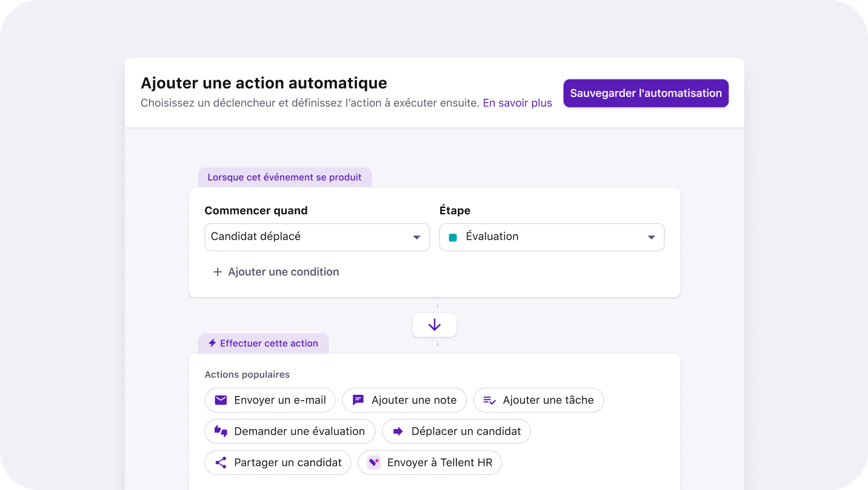868x490 pixels.
Task: Open the Commencer quand dropdown
Action: click(316, 237)
